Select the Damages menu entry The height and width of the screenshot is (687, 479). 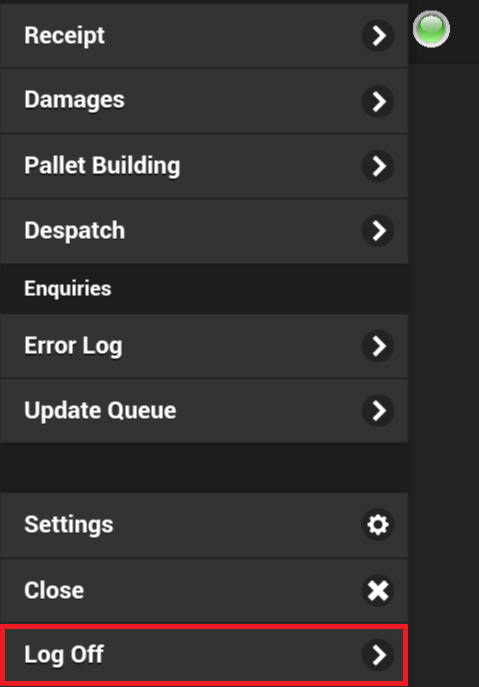pyautogui.click(x=204, y=101)
